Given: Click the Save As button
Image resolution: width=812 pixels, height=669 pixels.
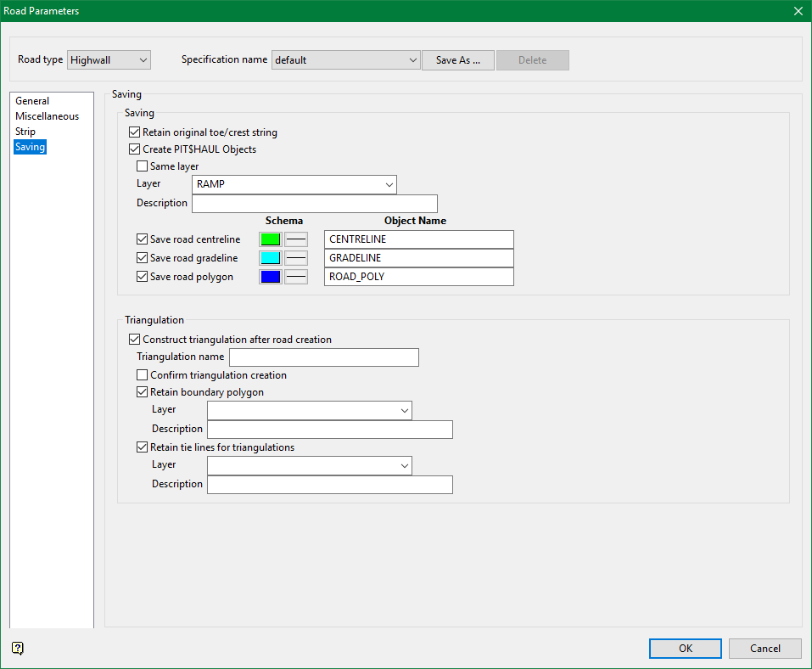Looking at the screenshot, I should (458, 60).
